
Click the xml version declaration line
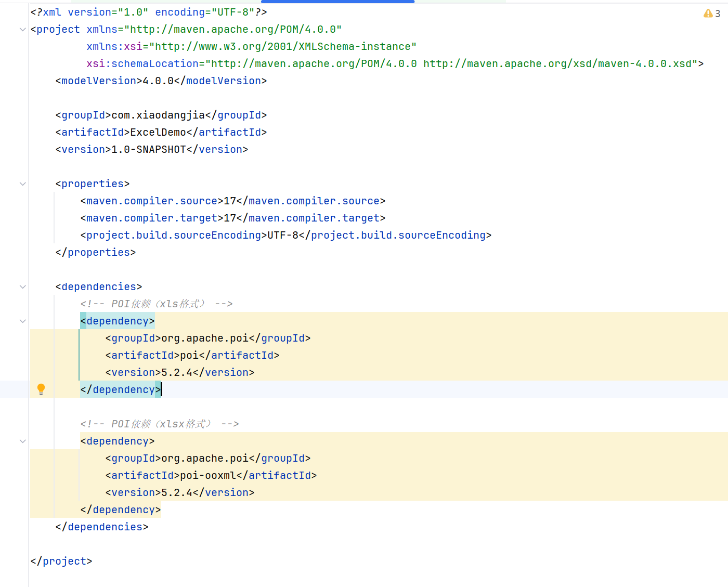[x=149, y=12]
